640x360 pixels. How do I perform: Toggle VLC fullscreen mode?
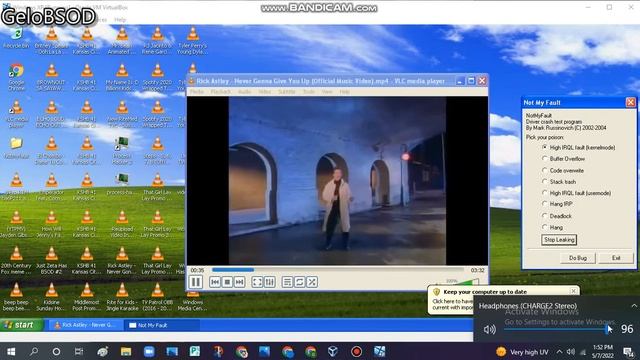(x=257, y=282)
